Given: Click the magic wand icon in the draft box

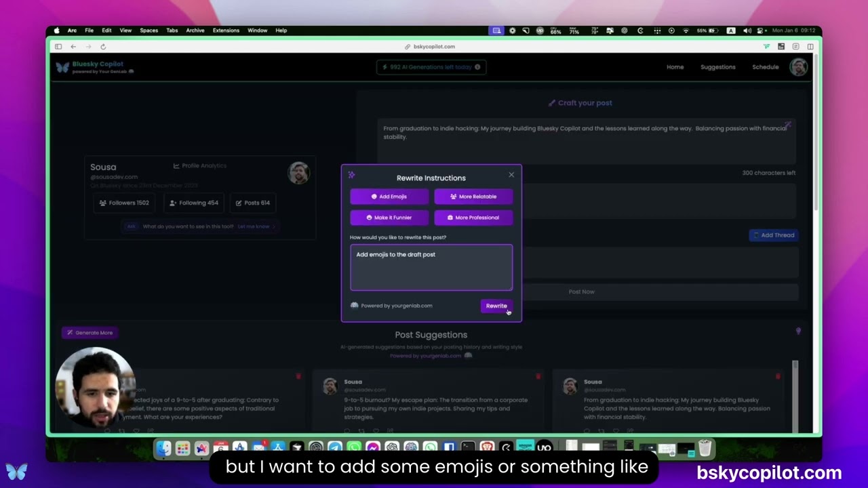Looking at the screenshot, I should (787, 125).
